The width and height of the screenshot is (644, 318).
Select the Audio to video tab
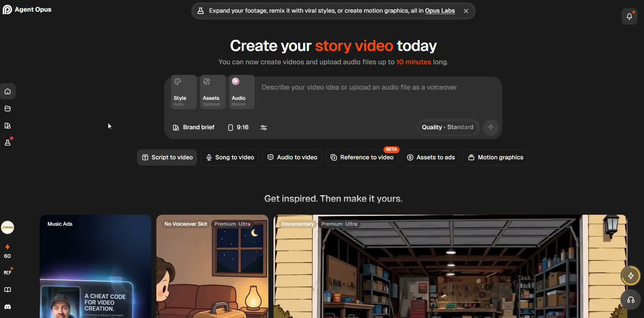click(292, 157)
